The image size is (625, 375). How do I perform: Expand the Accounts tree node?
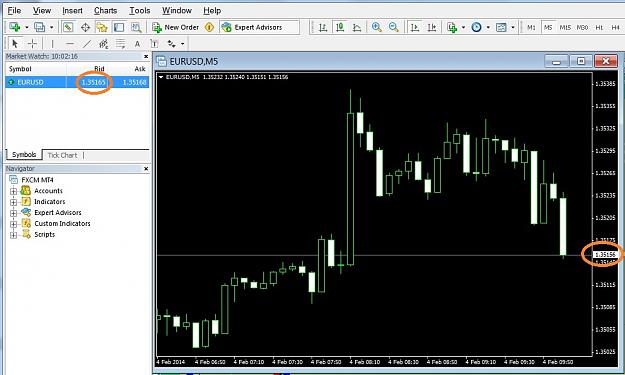tap(13, 191)
